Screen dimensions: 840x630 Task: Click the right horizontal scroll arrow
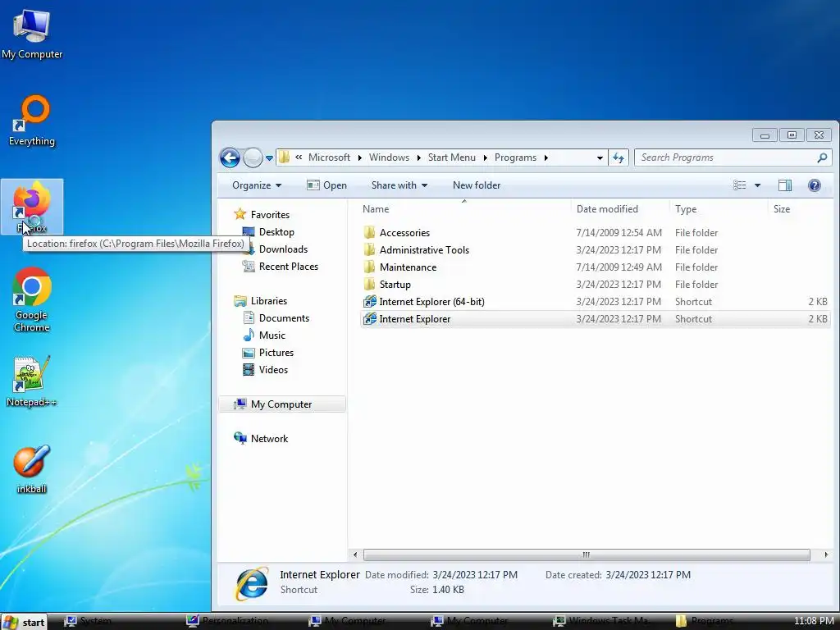coord(825,555)
